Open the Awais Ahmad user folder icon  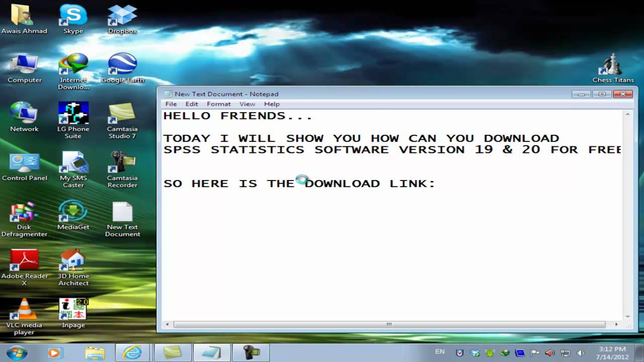[x=24, y=19]
